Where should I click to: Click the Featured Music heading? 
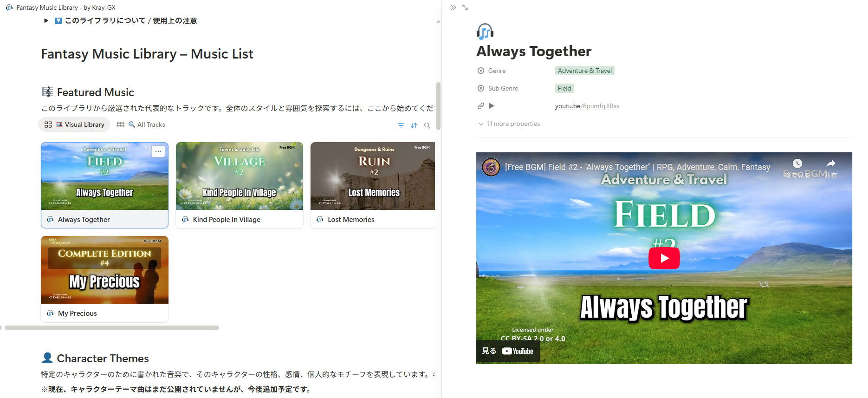point(96,92)
